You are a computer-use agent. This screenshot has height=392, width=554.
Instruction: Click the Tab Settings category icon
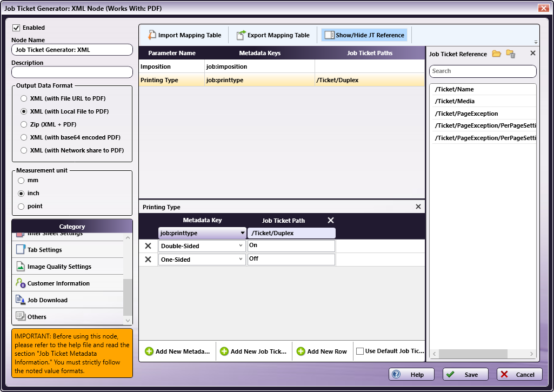(x=21, y=250)
